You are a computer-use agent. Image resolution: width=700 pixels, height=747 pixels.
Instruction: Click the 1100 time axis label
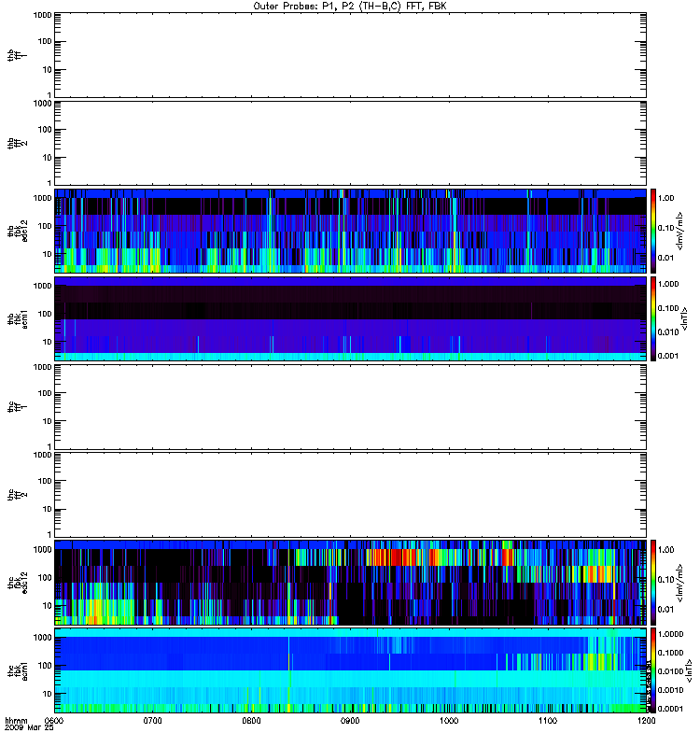(548, 721)
